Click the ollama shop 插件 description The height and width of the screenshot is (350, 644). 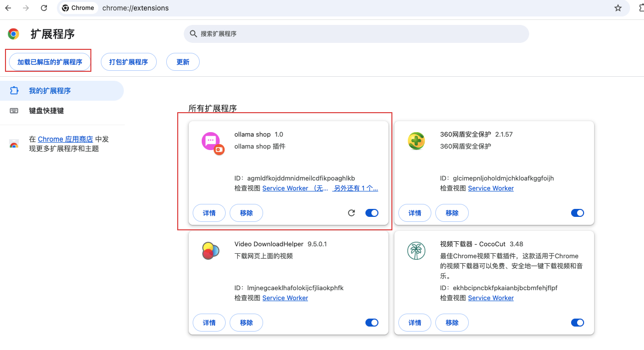[x=260, y=147]
